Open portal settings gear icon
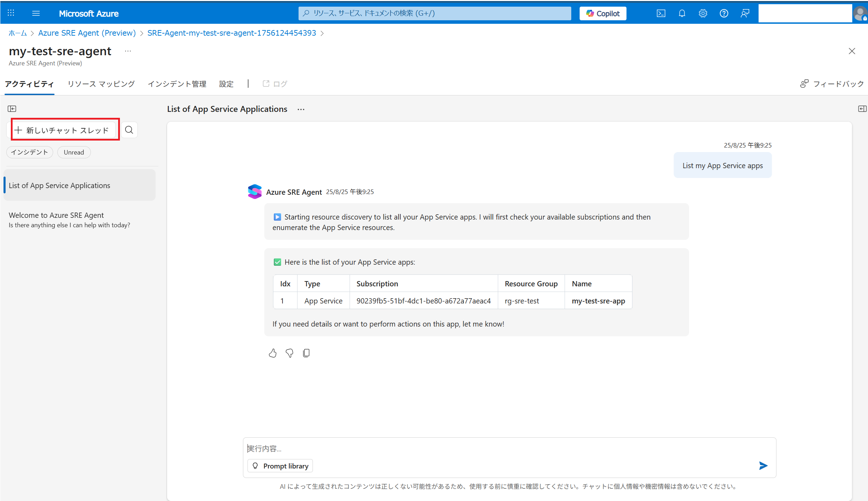Screen dimensions: 868x501 [x=703, y=13]
